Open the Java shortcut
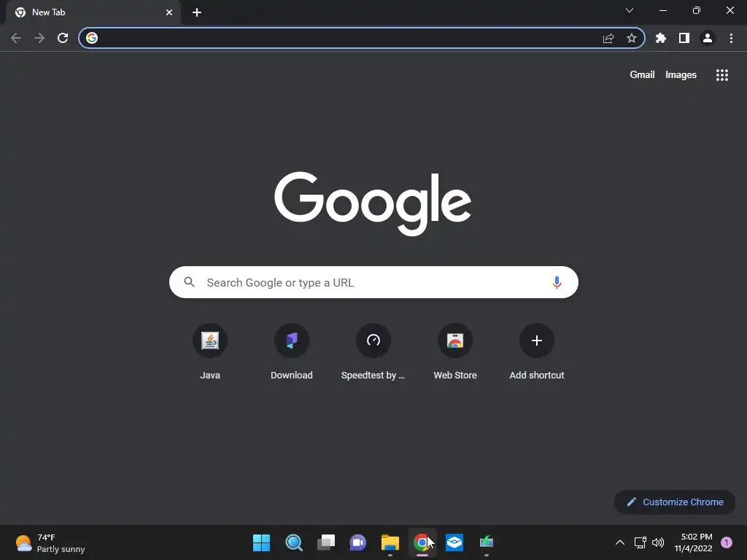 (210, 351)
